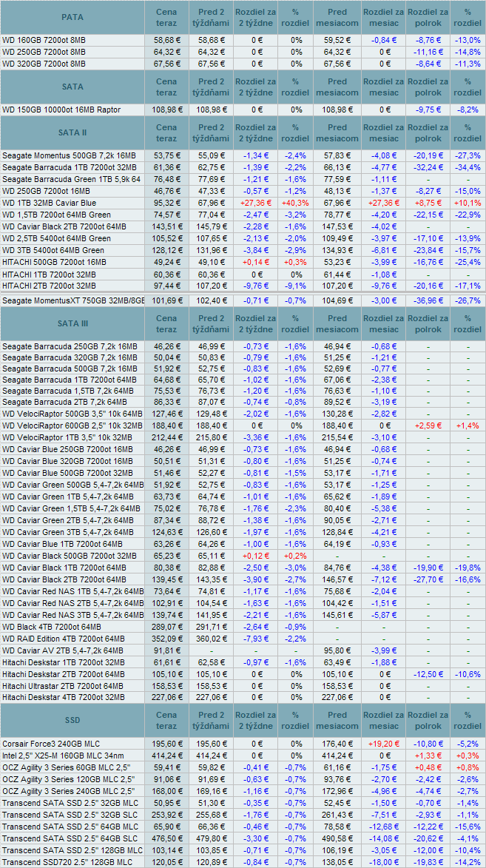Click the SSD section header
Image resolution: width=486 pixels, height=868 pixels.
point(72,720)
